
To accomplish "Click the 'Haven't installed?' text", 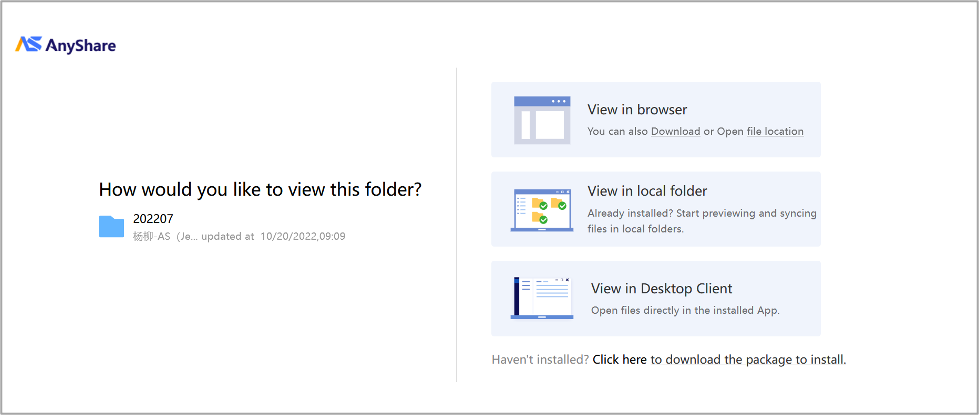I will 540,360.
